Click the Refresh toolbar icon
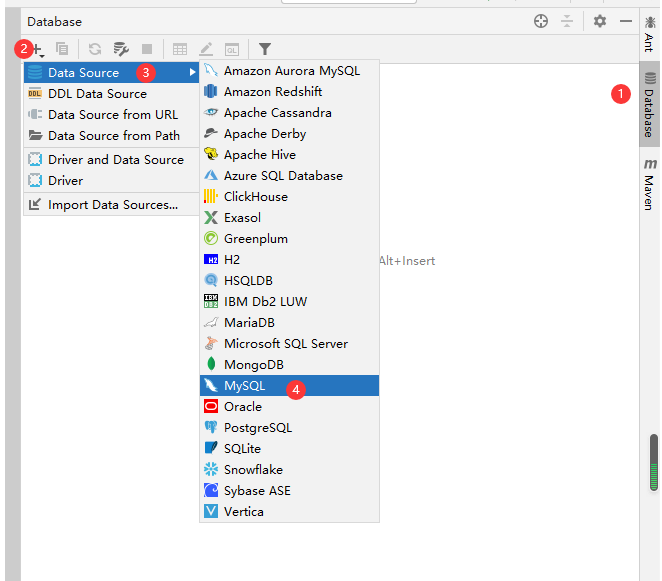Screen dimensions: 662x581 [95, 49]
